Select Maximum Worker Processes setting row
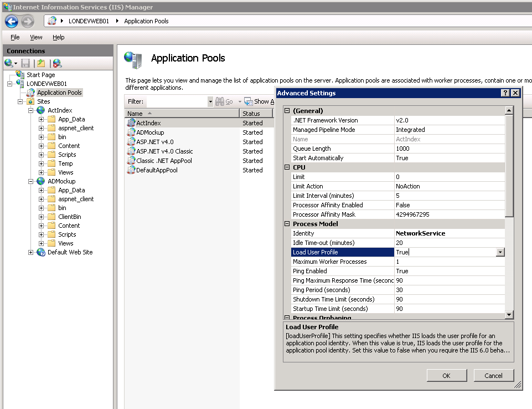Image resolution: width=532 pixels, height=409 pixels. [x=398, y=262]
